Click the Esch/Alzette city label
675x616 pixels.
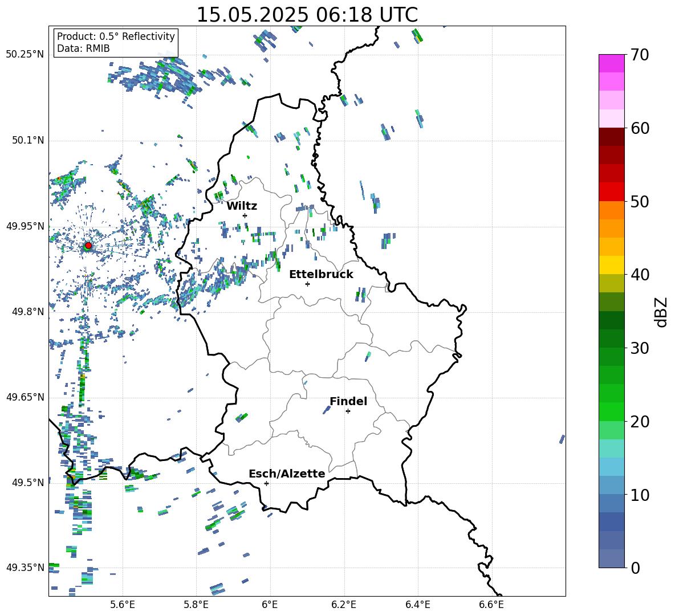tap(287, 474)
